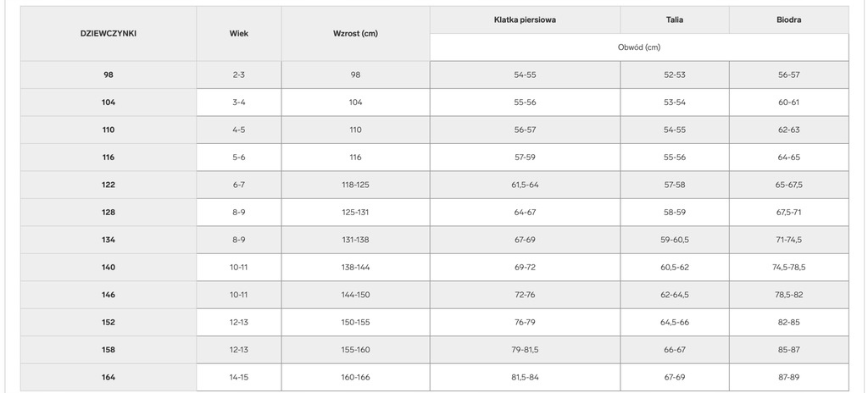Viewport: 868px width, 393px height.
Task: Click chest value 81,5-84
Action: pos(525,378)
